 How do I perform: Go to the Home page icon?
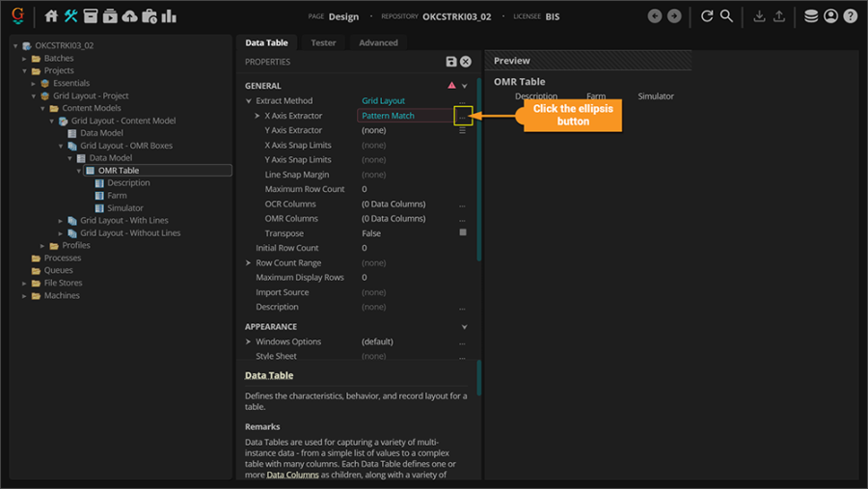pos(51,16)
